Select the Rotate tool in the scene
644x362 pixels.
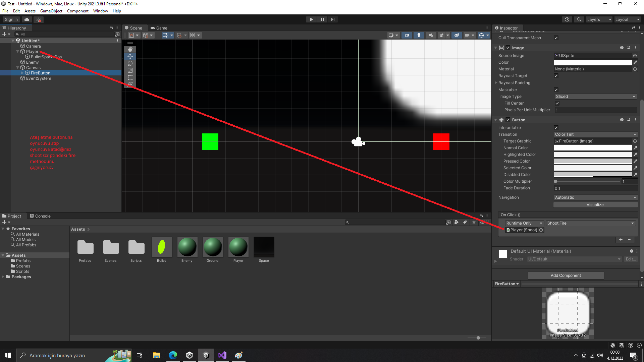point(130,63)
